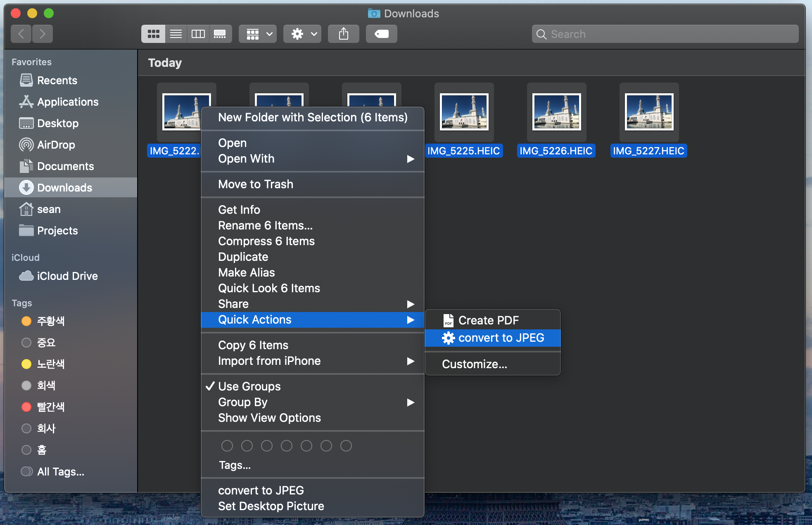This screenshot has width=812, height=525.
Task: Select convert to JPEG in Quick Actions submenu
Action: coord(501,338)
